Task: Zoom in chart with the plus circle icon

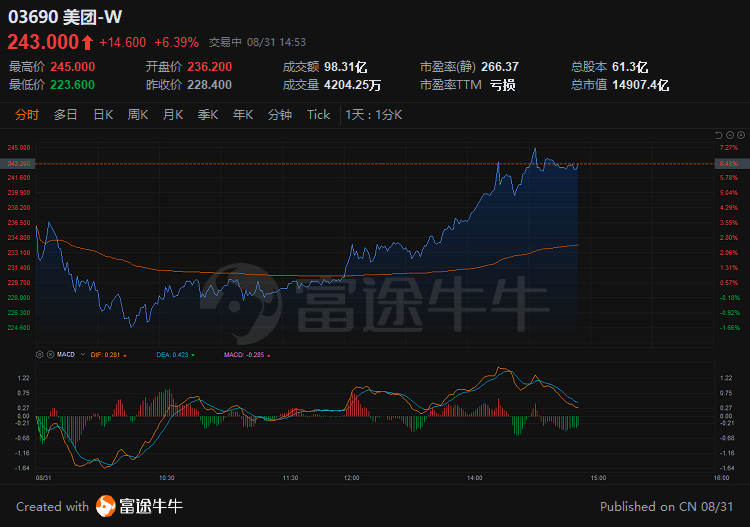Action: tap(741, 135)
